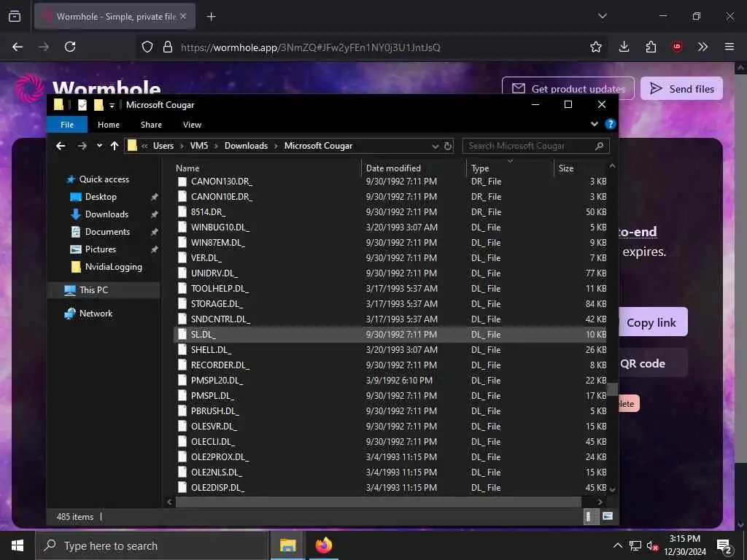Open the recent locations dropdown arrow
This screenshot has height=560, width=747.
click(99, 146)
